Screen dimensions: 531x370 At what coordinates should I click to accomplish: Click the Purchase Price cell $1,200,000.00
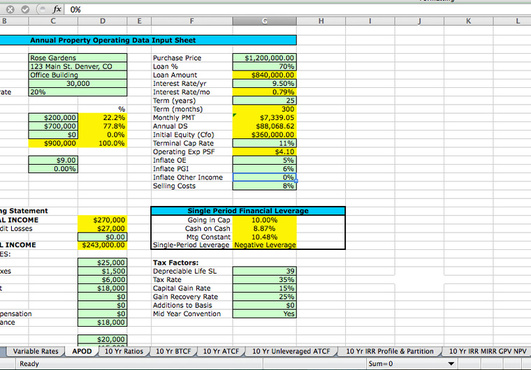pyautogui.click(x=264, y=58)
